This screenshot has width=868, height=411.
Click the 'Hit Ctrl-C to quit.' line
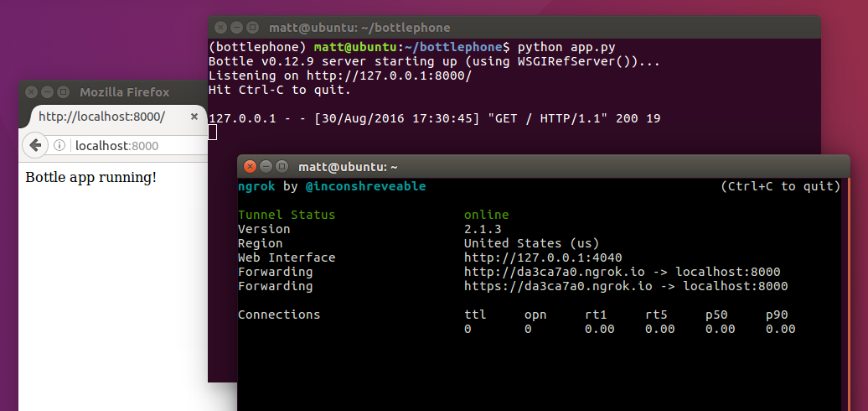[280, 90]
